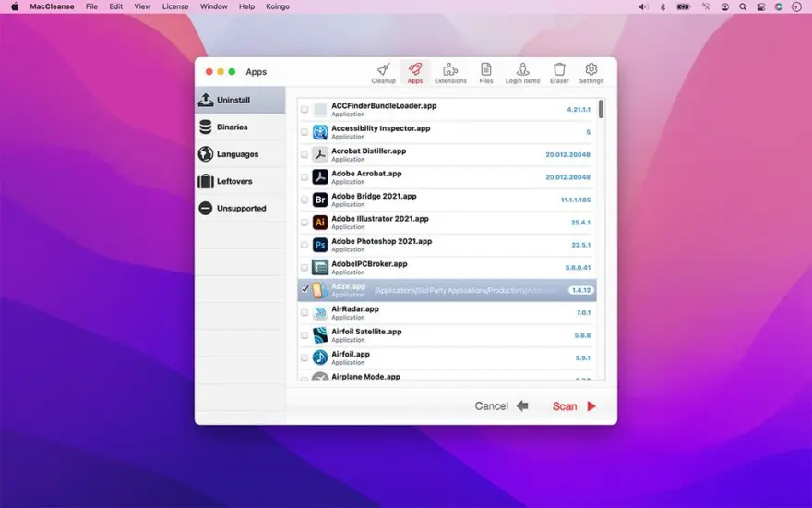Click the 1.4.12 version badge
This screenshot has width=812, height=508.
580,290
